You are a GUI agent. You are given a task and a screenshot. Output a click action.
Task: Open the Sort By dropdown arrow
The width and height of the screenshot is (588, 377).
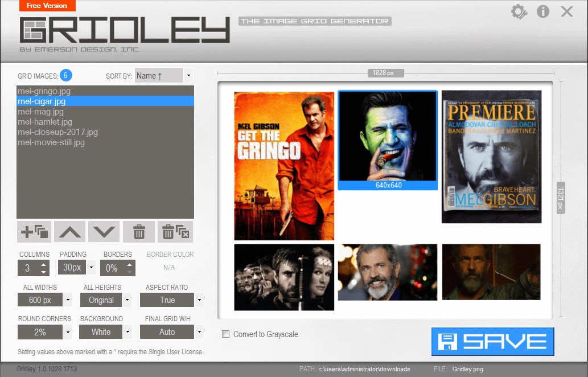click(188, 75)
